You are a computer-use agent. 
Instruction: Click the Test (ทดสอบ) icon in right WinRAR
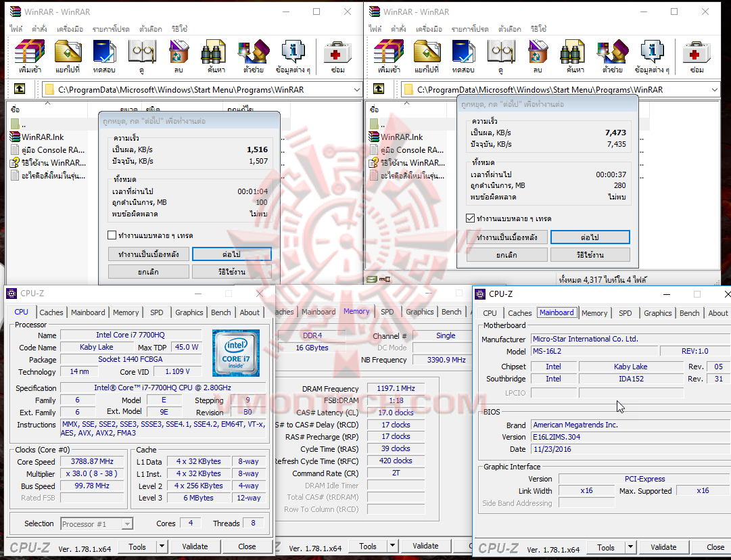[463, 56]
